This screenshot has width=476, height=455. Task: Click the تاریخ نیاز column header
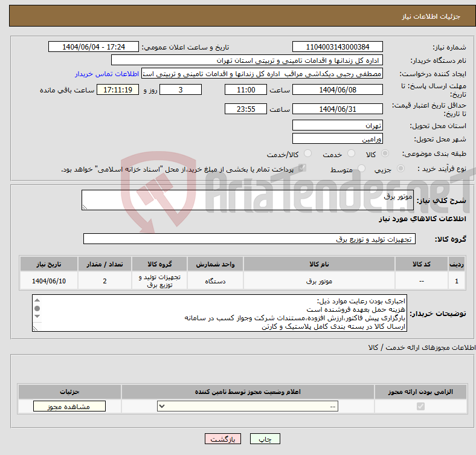[49, 265]
